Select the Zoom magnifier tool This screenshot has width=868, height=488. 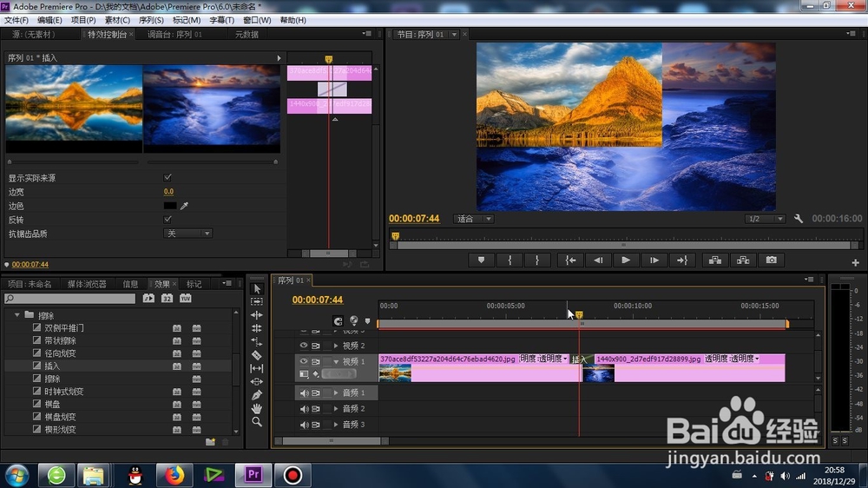[x=257, y=421]
